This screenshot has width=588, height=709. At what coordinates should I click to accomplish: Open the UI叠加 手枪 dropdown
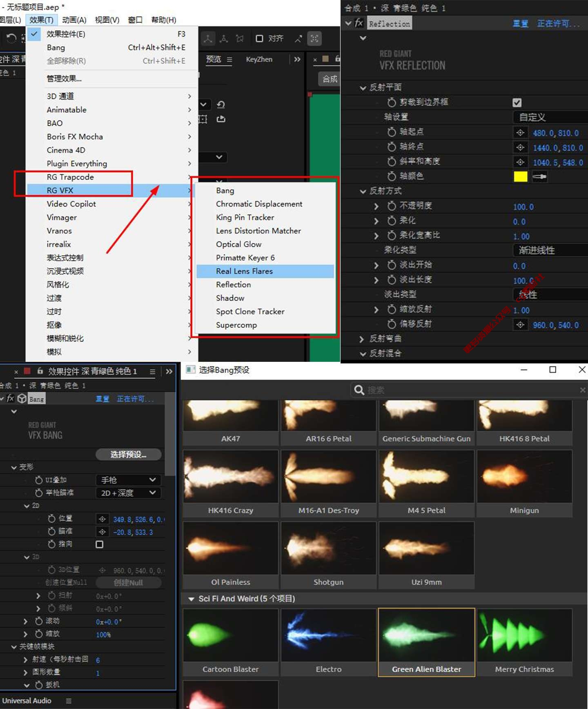(128, 480)
